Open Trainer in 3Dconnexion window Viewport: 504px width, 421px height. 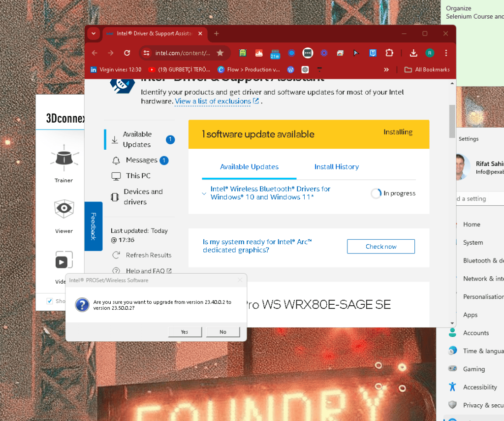[x=64, y=163]
